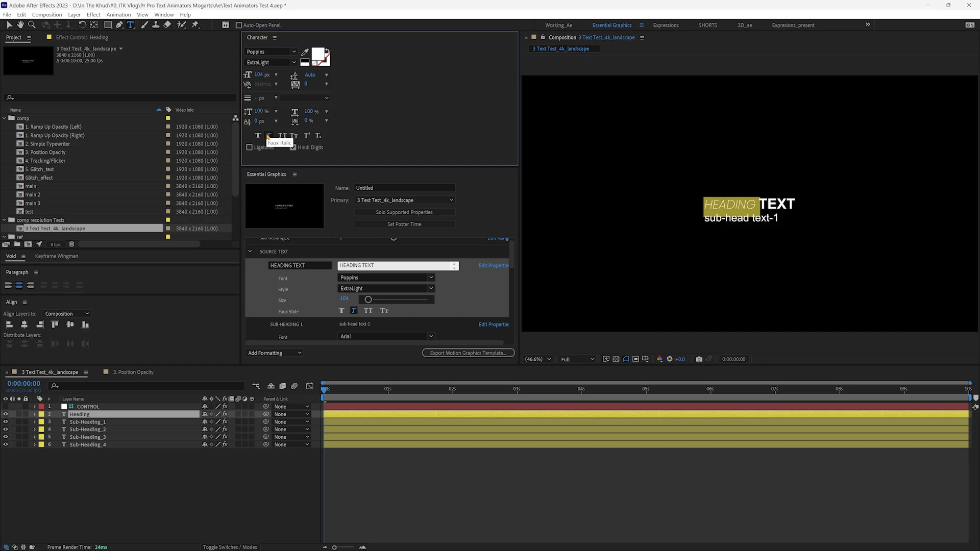The image size is (980, 551).
Task: Click Solo Supported Properties button
Action: tap(404, 212)
